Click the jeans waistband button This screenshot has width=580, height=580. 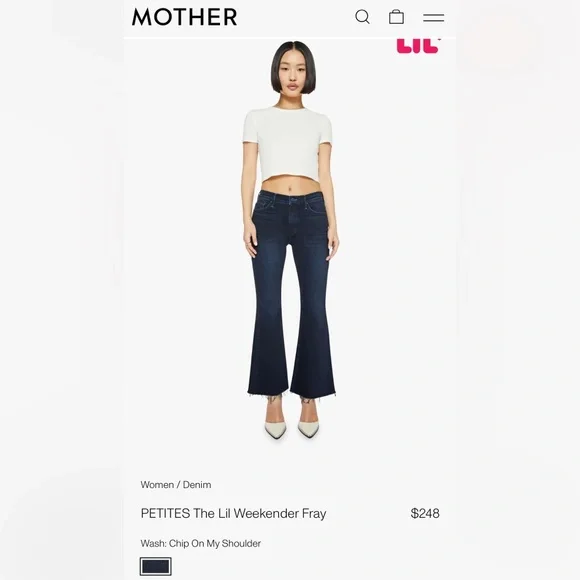pyautogui.click(x=293, y=200)
